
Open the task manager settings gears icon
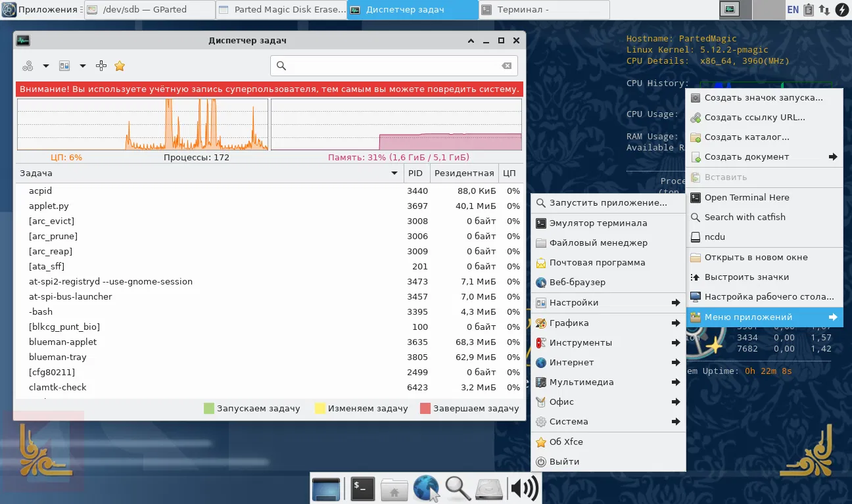(x=28, y=66)
